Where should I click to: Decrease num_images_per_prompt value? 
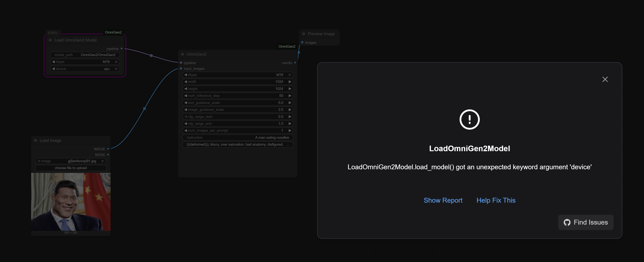tap(186, 131)
